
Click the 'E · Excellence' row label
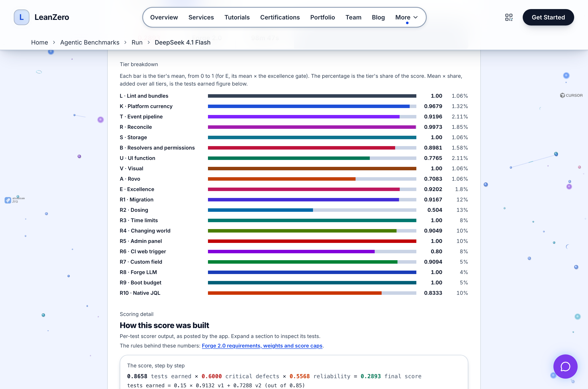137,189
